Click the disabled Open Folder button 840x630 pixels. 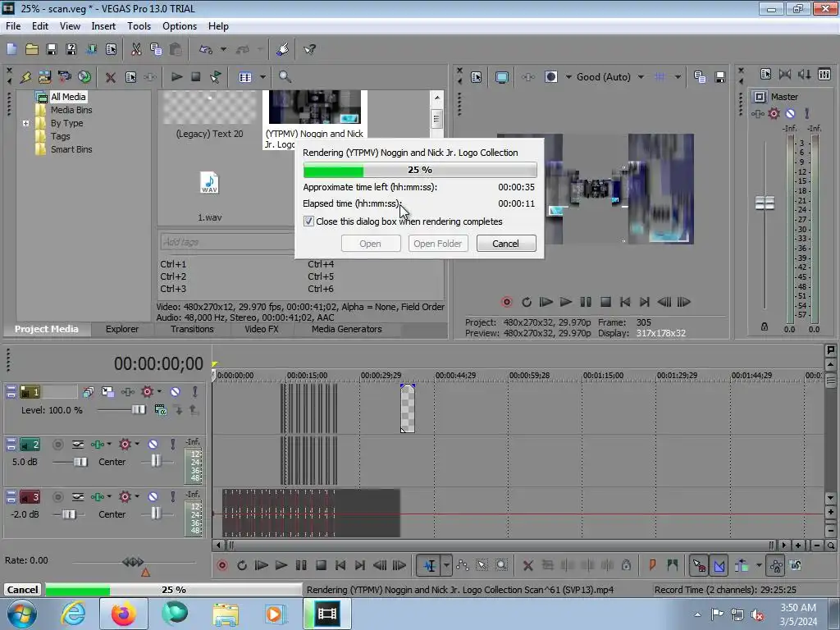[x=438, y=244]
